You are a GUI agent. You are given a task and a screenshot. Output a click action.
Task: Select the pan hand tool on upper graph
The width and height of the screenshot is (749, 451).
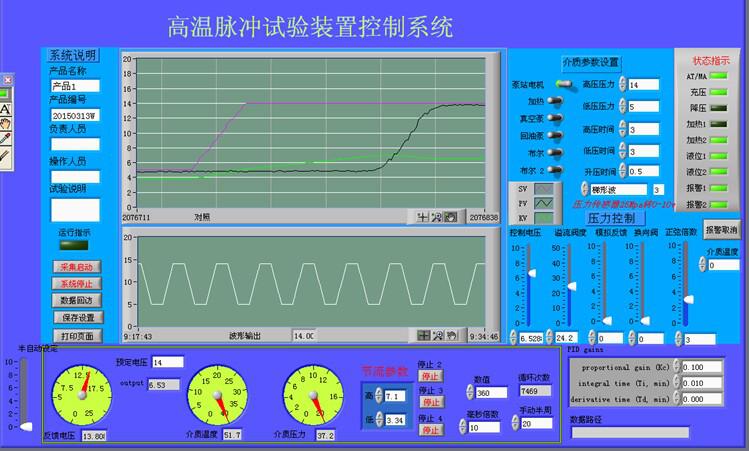pyautogui.click(x=451, y=216)
